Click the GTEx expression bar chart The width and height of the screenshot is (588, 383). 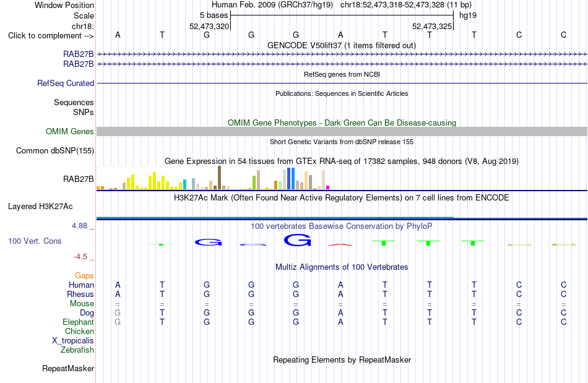pos(213,178)
